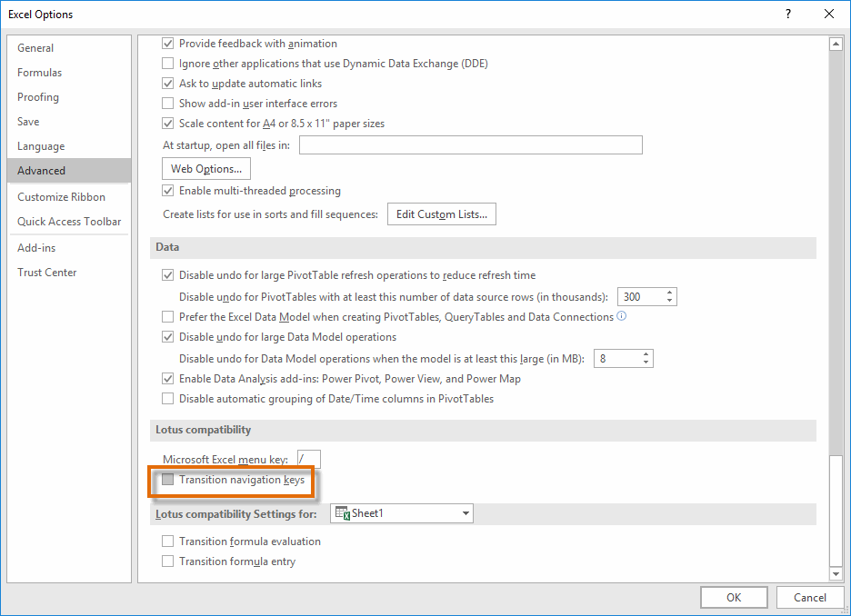Open the Add-ins category

tap(69, 248)
